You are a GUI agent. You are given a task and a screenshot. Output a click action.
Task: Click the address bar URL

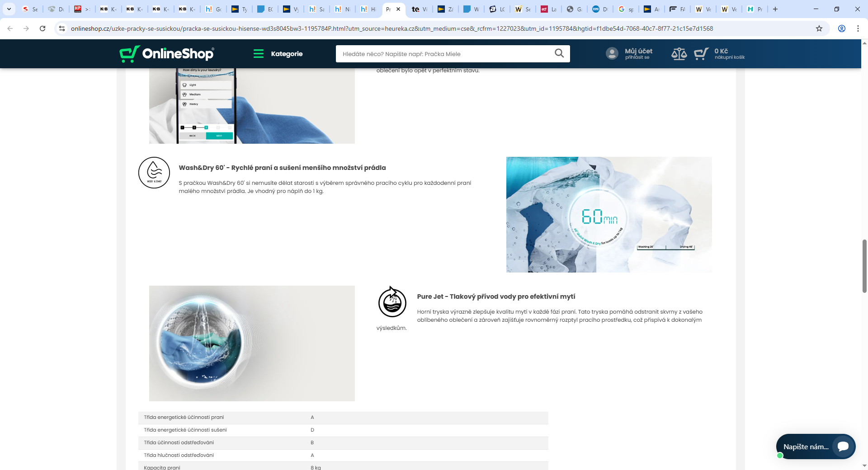[392, 28]
